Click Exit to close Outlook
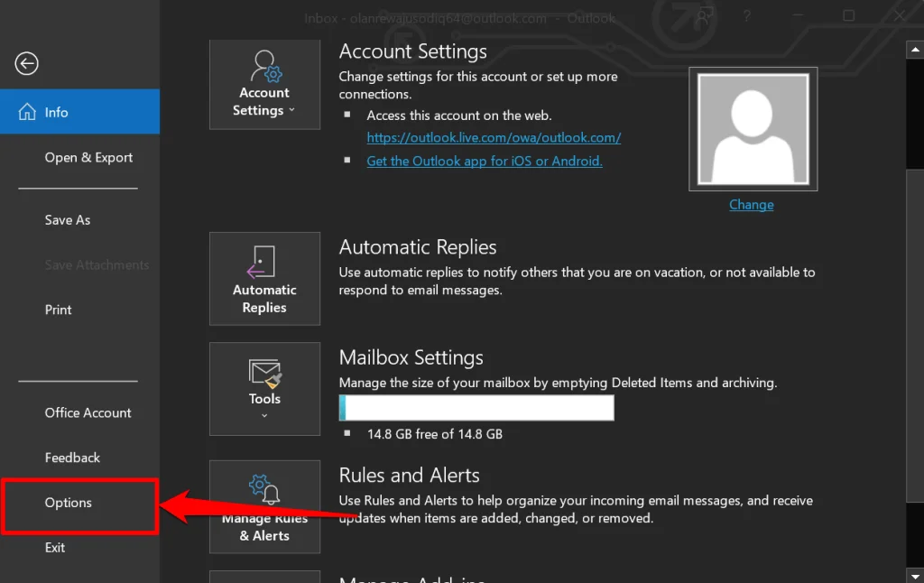 (55, 548)
